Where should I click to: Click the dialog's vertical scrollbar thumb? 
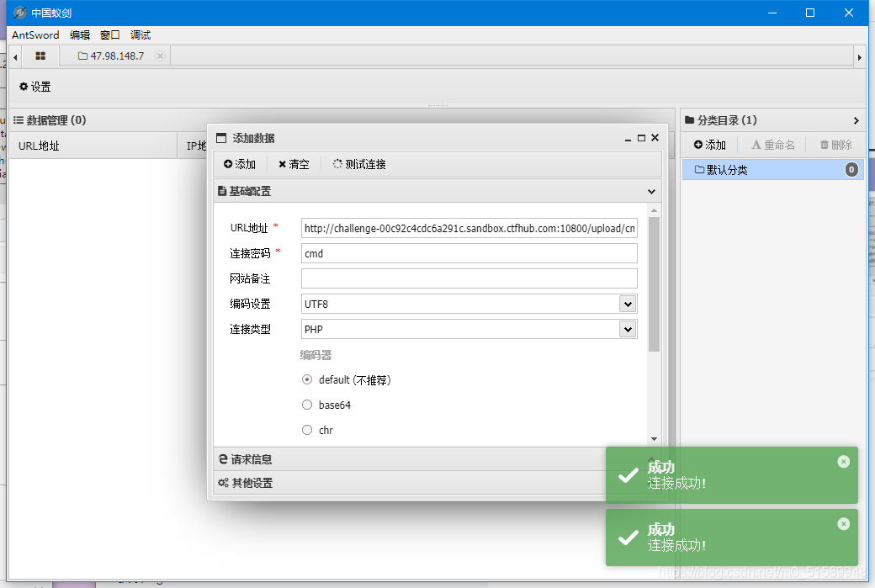pyautogui.click(x=654, y=284)
